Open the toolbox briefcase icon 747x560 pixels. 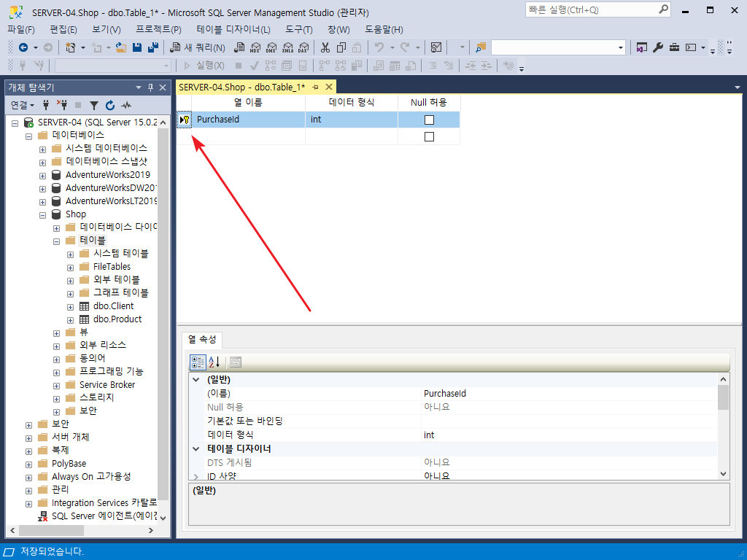pos(674,47)
